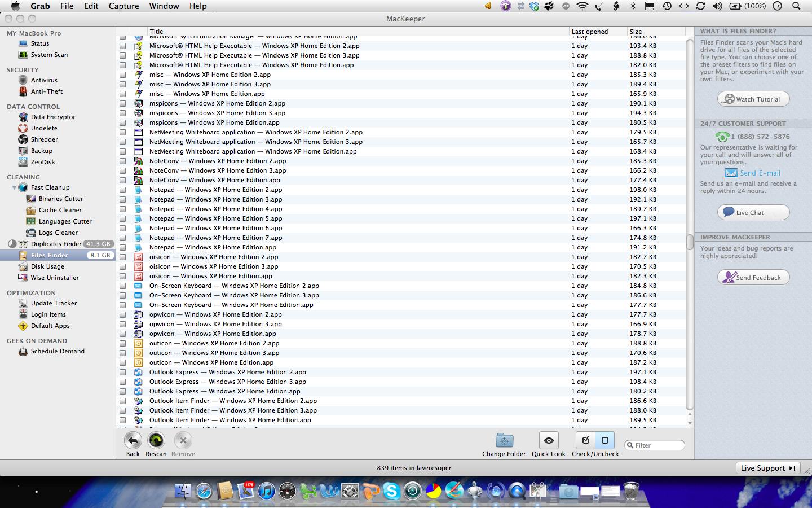Start a Live Chat session
This screenshot has height=508, width=812.
coord(753,212)
